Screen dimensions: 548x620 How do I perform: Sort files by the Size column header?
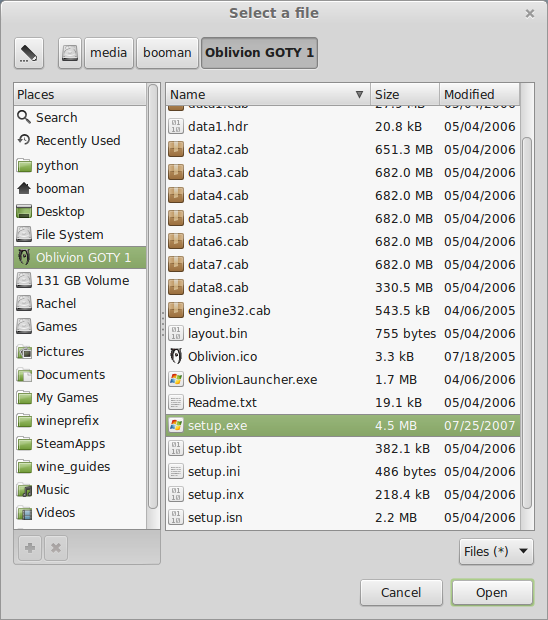[405, 95]
